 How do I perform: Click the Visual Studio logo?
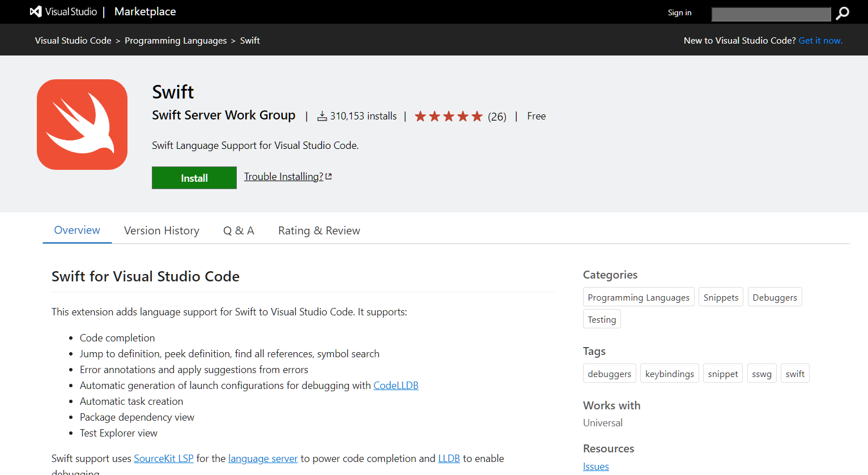(63, 12)
